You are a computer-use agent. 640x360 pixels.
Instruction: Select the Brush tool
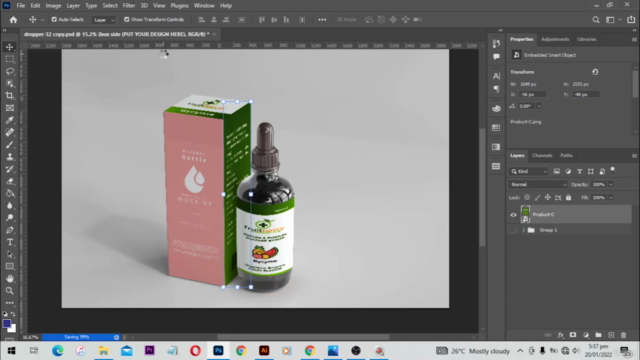tap(10, 144)
